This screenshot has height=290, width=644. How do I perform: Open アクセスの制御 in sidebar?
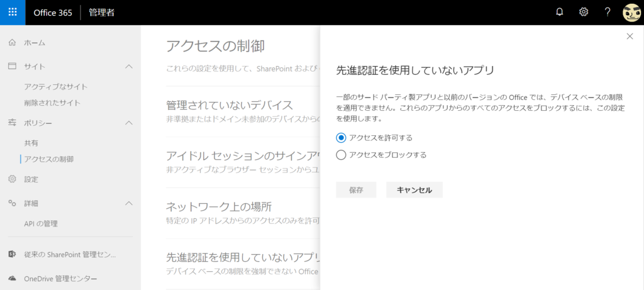click(49, 159)
